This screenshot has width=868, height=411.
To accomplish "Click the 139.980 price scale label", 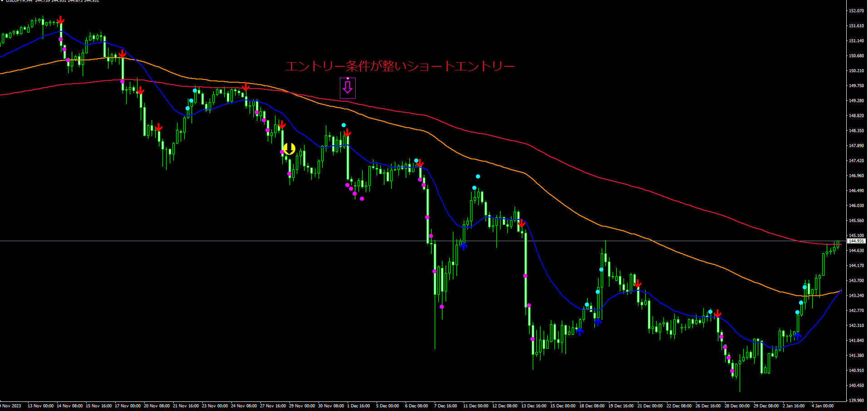I will (856, 401).
